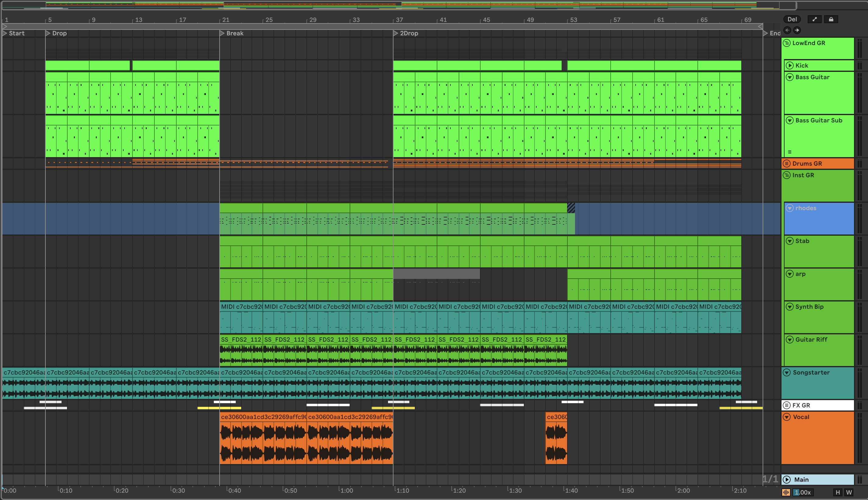Collapse the Vocal track fold arrow
Screen dimensions: 868x500
click(x=787, y=417)
